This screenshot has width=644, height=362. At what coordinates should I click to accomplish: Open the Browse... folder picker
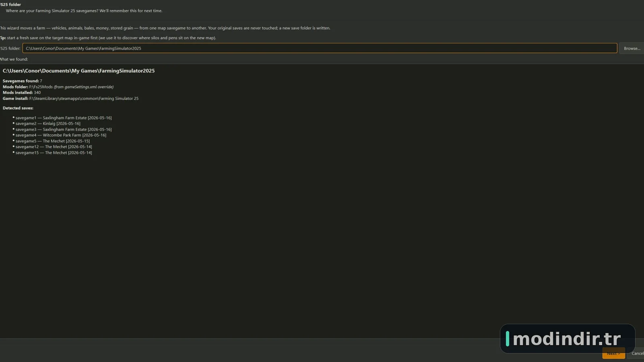[x=632, y=48]
